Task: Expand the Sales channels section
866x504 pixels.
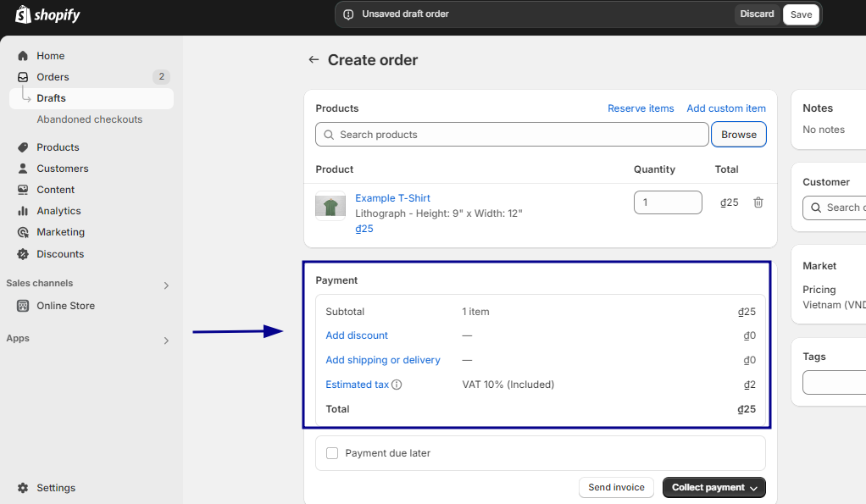Action: [x=166, y=285]
